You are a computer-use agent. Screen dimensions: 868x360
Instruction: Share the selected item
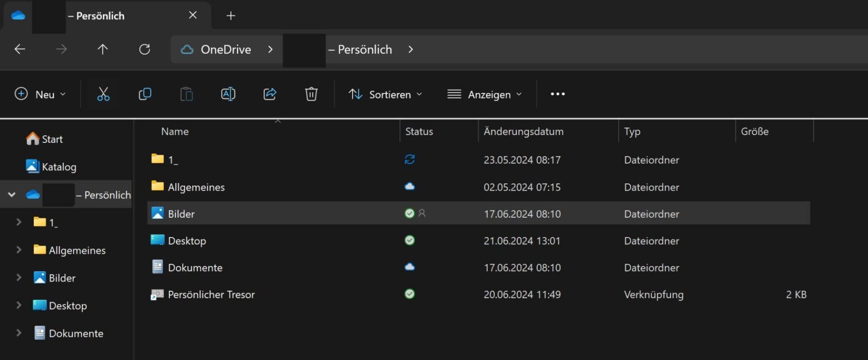point(270,94)
